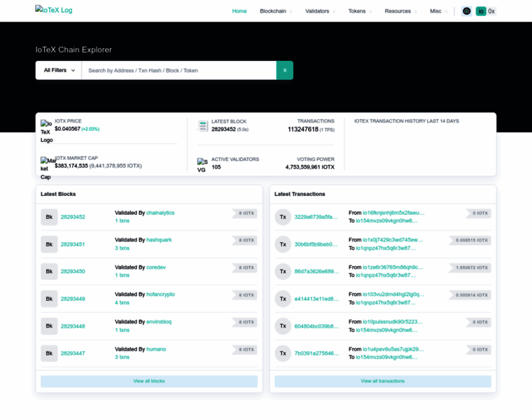Switch to 0x address format

491,11
